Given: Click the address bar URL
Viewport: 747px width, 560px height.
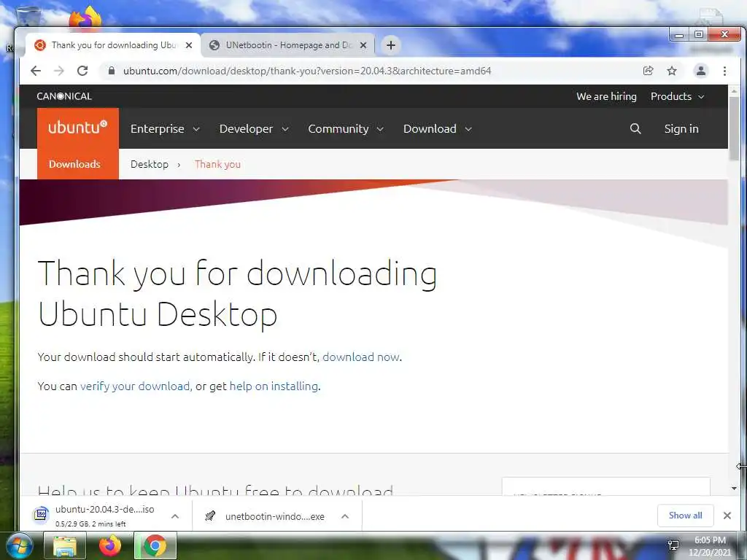Looking at the screenshot, I should [x=307, y=71].
